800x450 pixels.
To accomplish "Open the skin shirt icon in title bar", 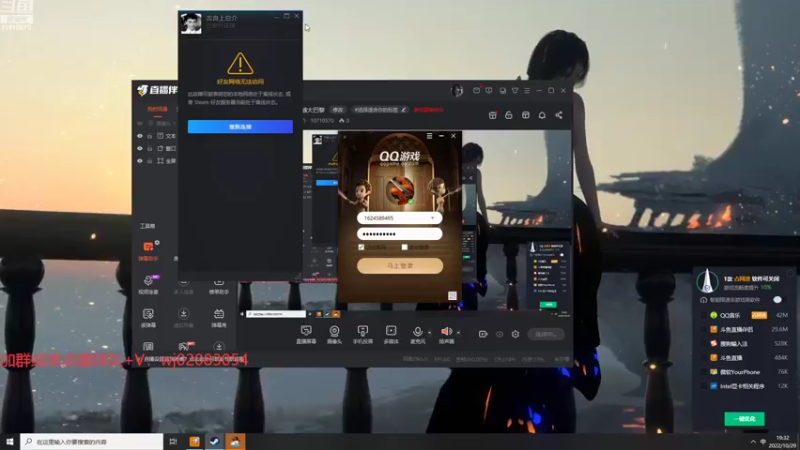I will 515,90.
